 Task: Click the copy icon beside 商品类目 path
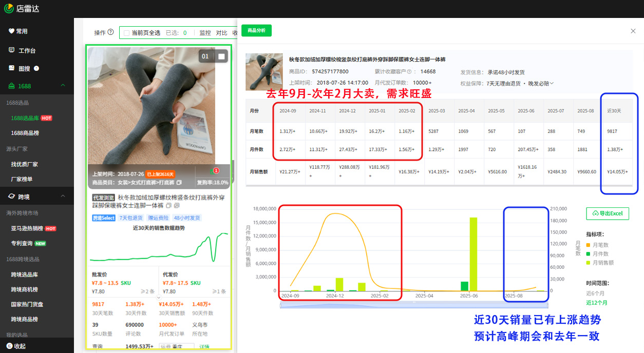(x=179, y=183)
